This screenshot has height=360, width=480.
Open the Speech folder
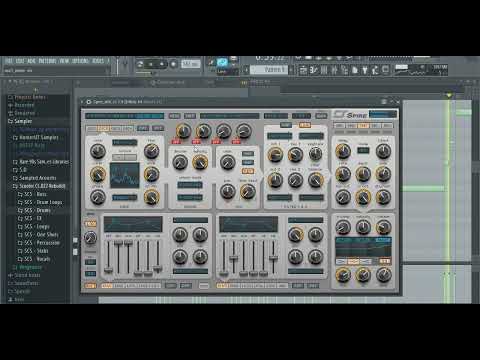19,291
